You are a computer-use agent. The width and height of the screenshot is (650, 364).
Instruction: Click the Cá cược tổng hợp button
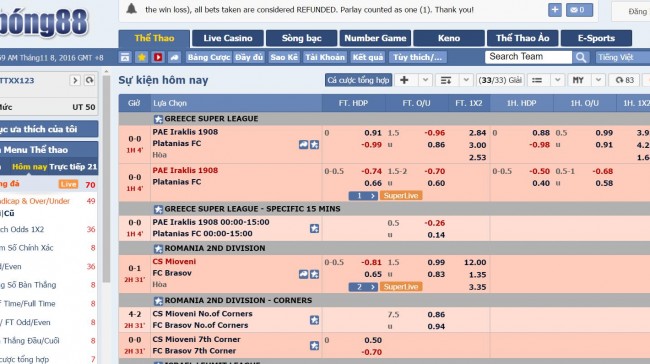tap(358, 80)
